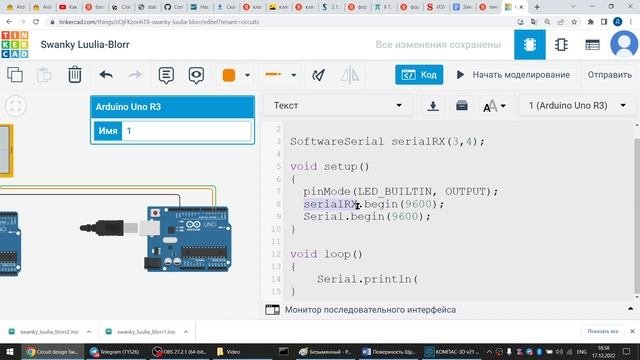This screenshot has height=360, width=640.
Task: Select board dropdown 1 (Arduino Uno R3)
Action: (x=577, y=105)
